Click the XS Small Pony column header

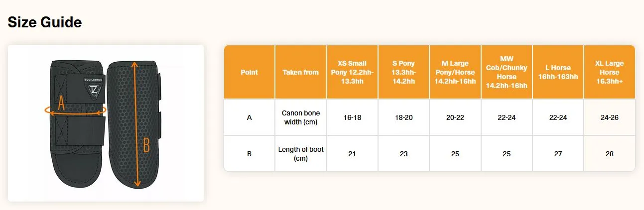[352, 72]
